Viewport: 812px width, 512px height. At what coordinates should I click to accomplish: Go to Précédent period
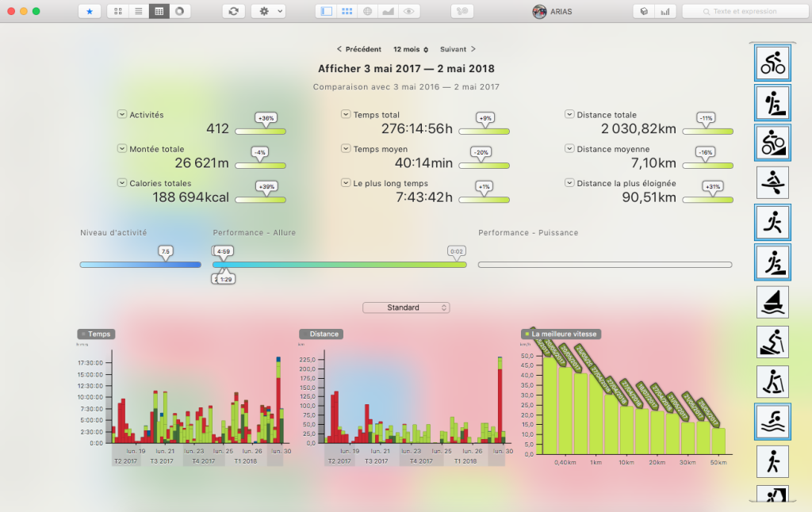(358, 49)
